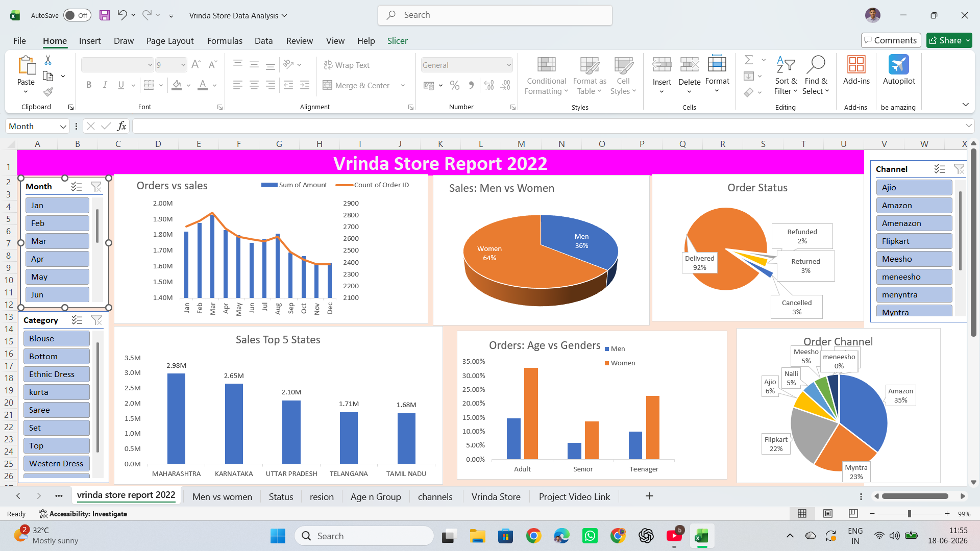Open the font size dropdown

point(183,65)
